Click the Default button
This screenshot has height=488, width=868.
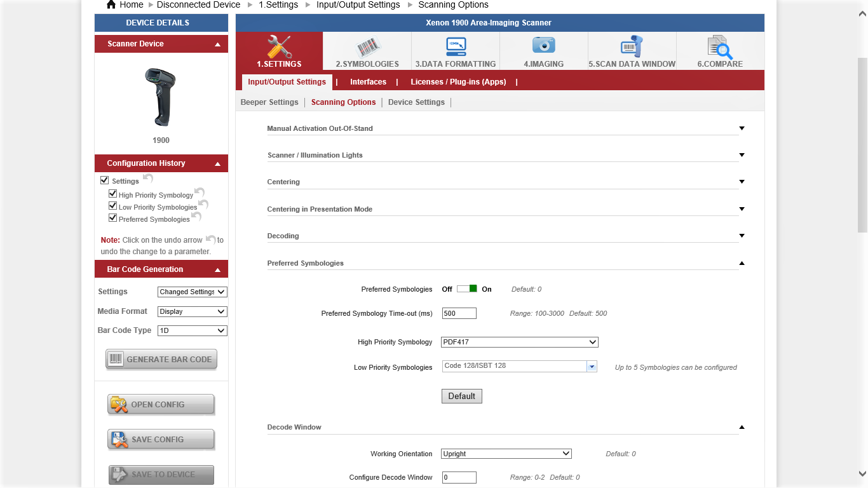[x=461, y=396]
